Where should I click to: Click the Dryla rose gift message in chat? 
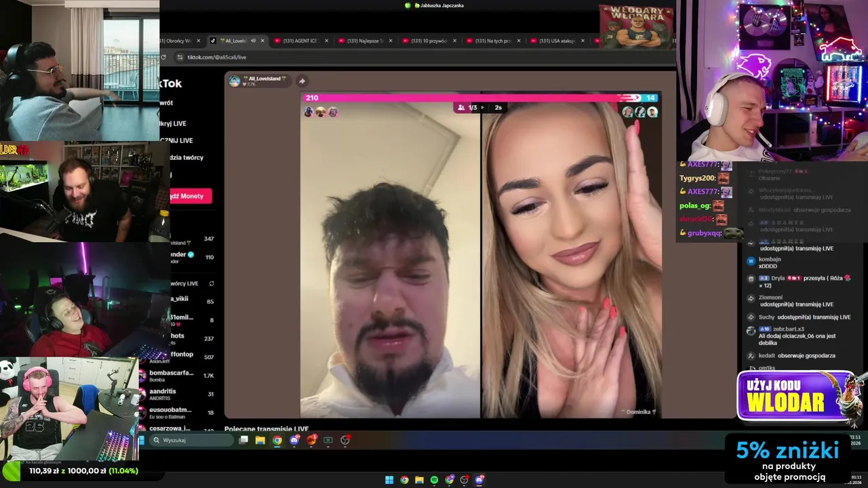(800, 281)
